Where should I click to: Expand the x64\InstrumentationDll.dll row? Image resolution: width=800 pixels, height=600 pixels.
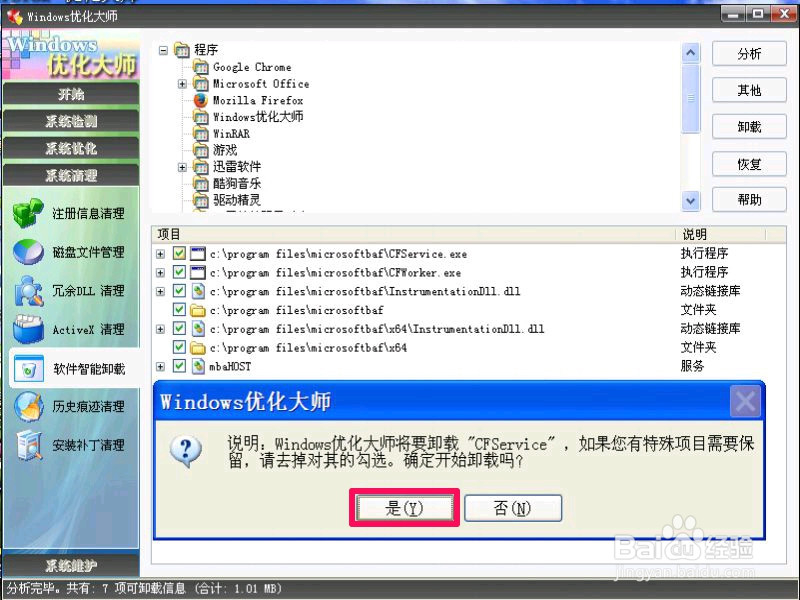click(160, 329)
